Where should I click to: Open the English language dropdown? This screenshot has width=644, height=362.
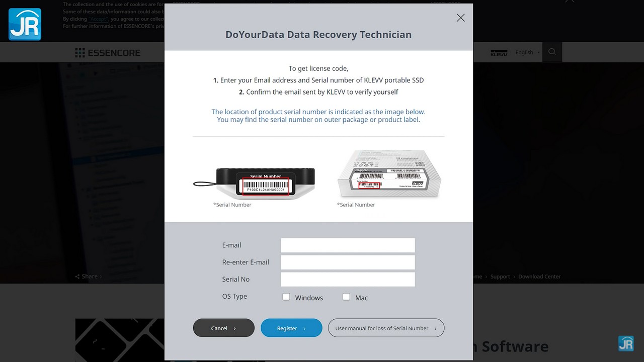tap(527, 52)
